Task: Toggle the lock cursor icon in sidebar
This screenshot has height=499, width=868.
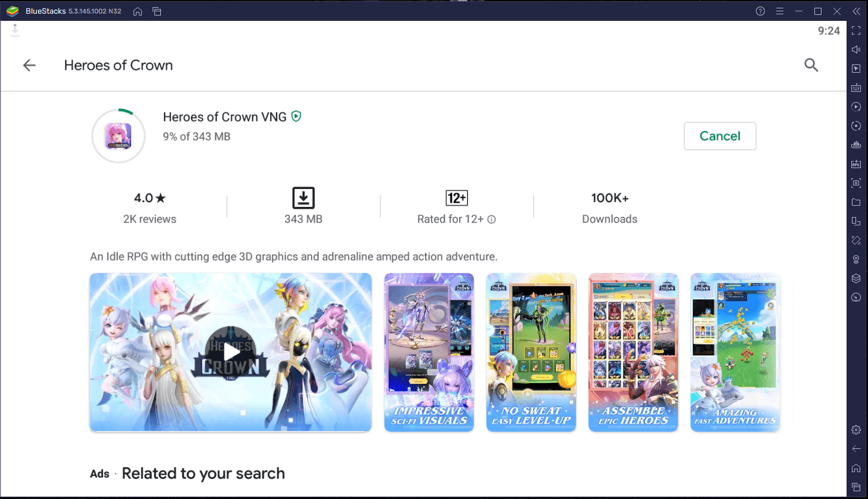Action: [856, 69]
